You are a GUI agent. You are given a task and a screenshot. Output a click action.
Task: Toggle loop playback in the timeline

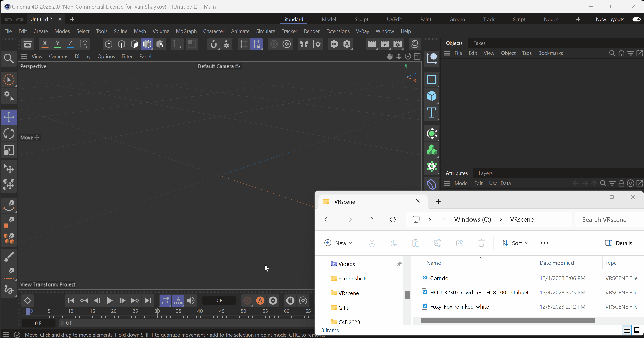[165, 301]
